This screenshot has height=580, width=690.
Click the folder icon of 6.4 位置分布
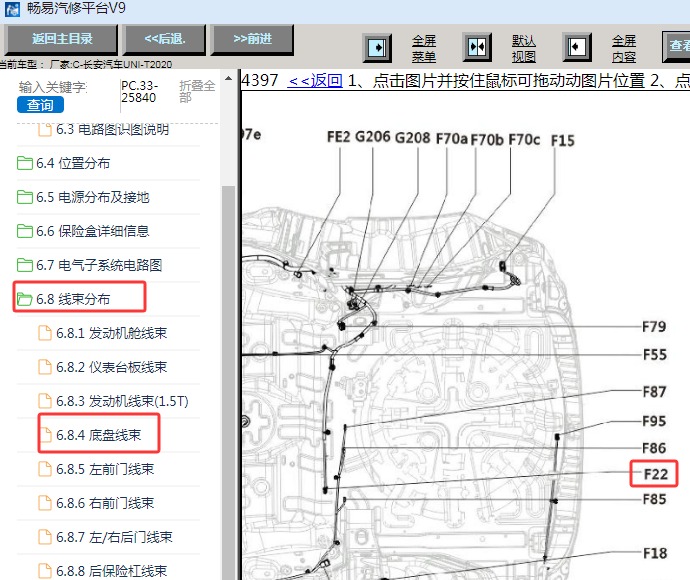tap(25, 163)
